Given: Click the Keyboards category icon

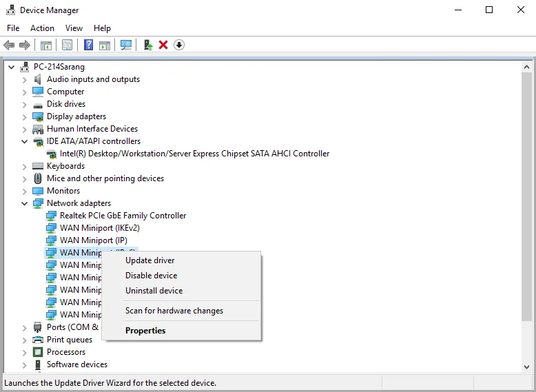Looking at the screenshot, I should point(38,166).
